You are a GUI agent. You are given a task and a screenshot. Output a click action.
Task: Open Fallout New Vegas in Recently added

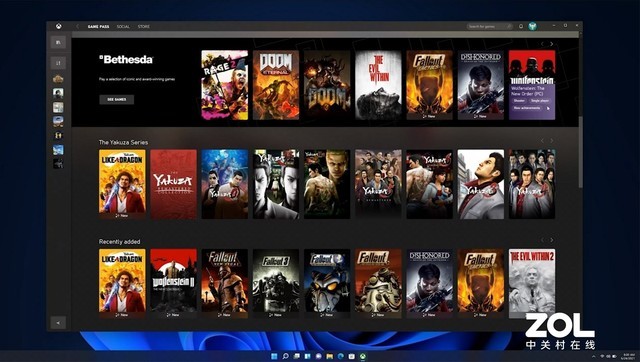224,284
